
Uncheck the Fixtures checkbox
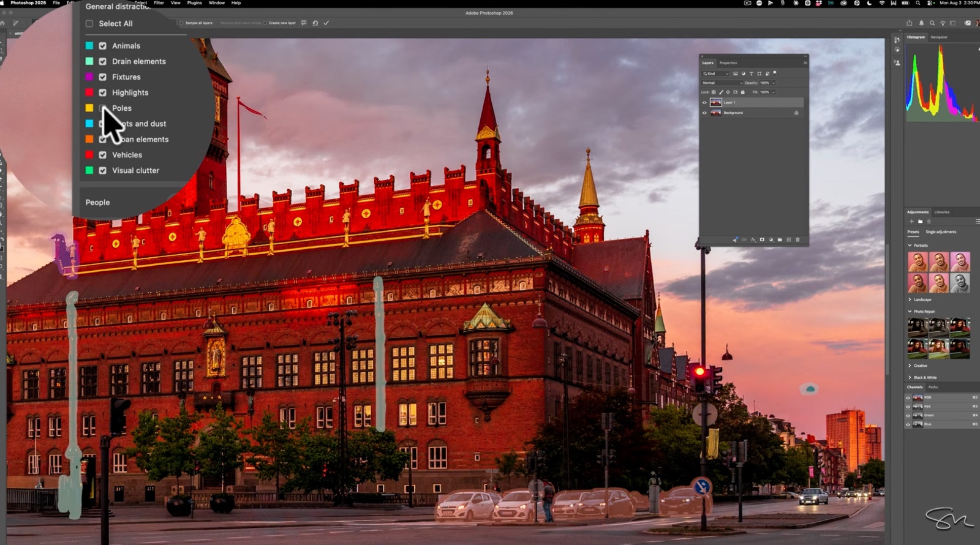[x=102, y=77]
